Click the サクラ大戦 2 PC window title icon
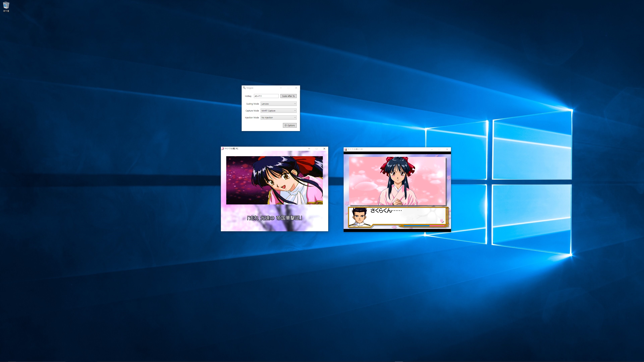 click(345, 149)
